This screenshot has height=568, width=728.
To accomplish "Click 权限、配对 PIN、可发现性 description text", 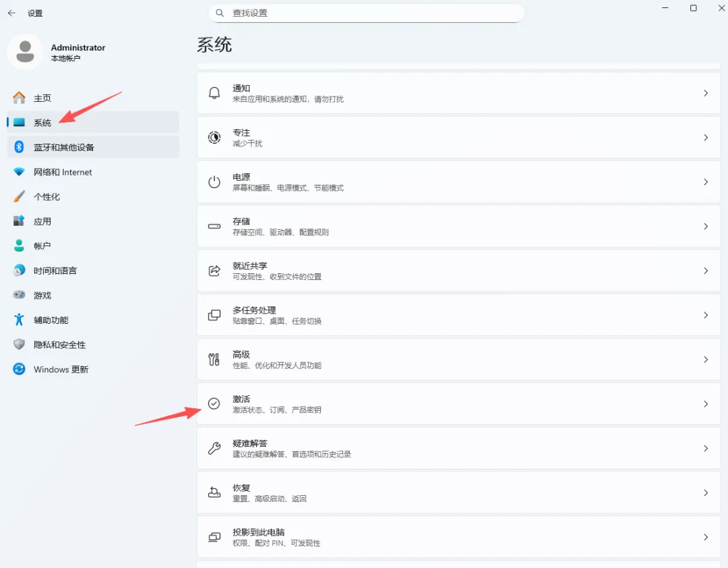I will 276,543.
